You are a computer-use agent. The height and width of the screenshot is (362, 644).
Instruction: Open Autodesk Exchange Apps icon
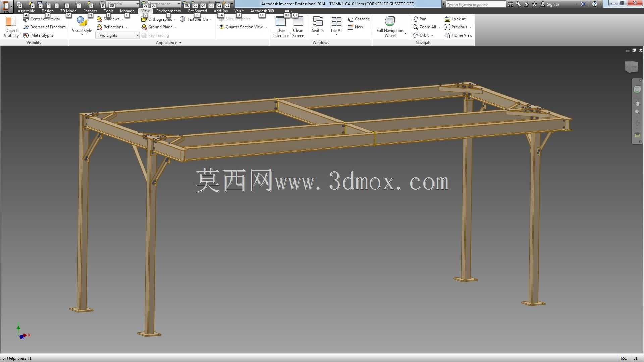click(x=583, y=4)
